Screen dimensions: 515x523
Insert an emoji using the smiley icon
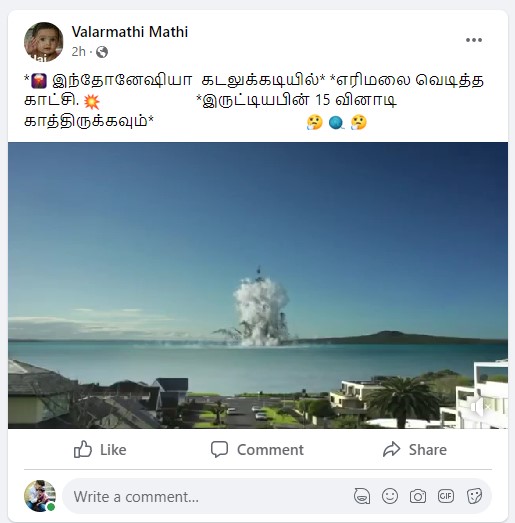pyautogui.click(x=390, y=496)
